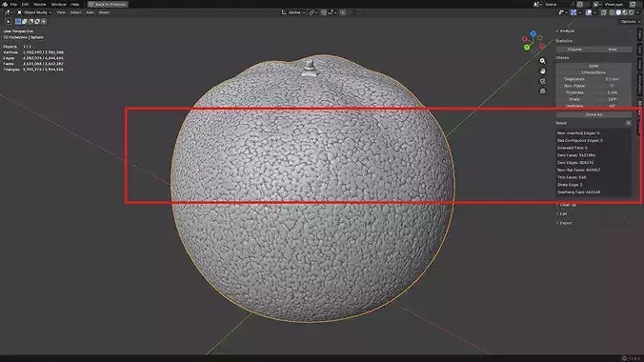Switch to solid shading
Image resolution: width=644 pixels, height=362 pixels.
(x=618, y=12)
